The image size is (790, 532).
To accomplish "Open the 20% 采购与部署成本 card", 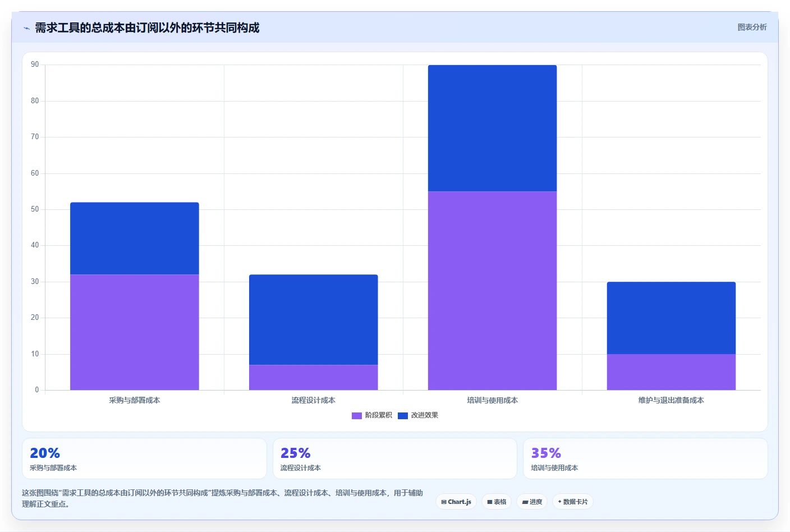I will tap(144, 458).
